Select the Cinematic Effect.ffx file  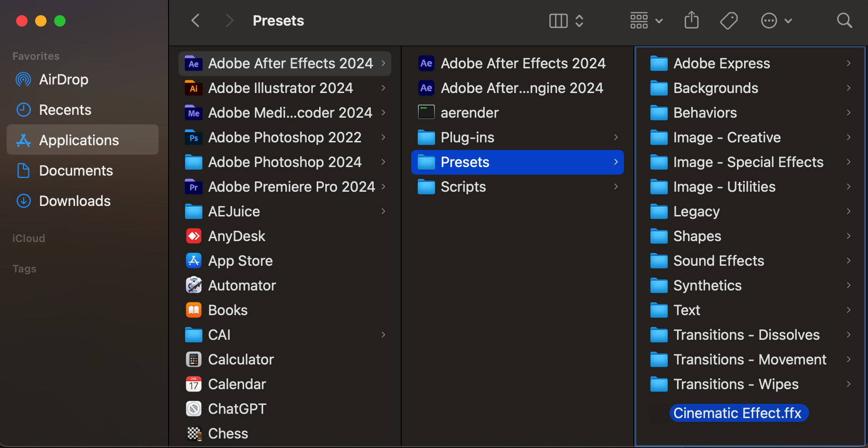(x=737, y=413)
